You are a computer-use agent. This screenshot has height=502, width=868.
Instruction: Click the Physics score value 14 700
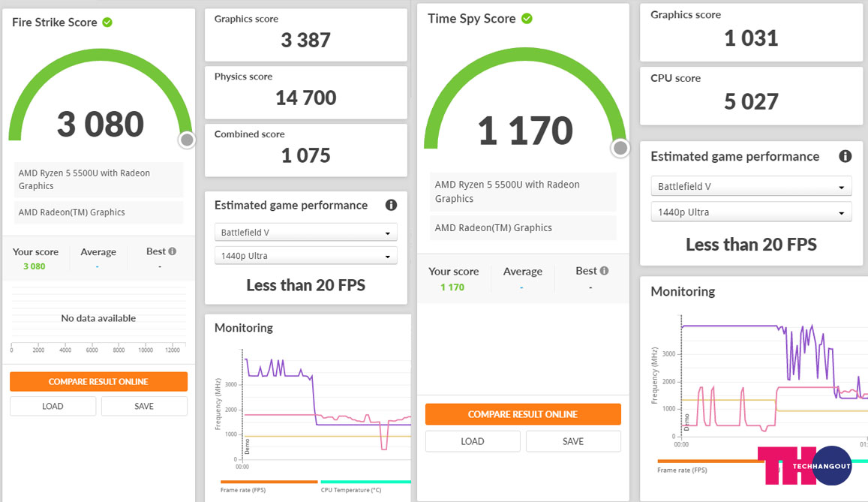[x=305, y=98]
